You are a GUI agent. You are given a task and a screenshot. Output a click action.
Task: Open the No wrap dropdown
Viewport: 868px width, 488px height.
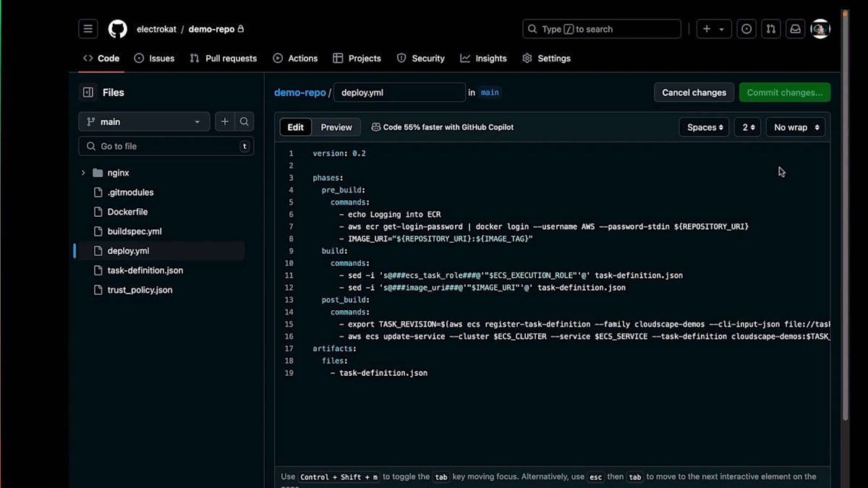(x=796, y=127)
